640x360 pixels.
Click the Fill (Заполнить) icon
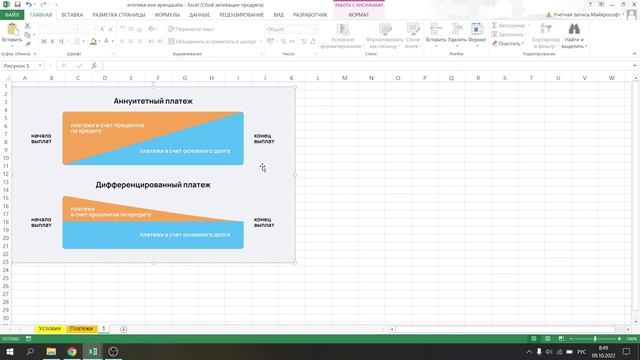[x=494, y=34]
